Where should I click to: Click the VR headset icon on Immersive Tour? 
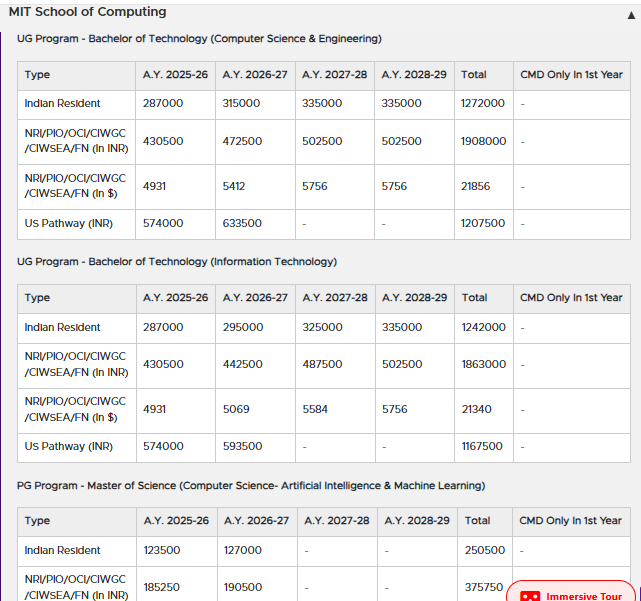pyautogui.click(x=530, y=596)
